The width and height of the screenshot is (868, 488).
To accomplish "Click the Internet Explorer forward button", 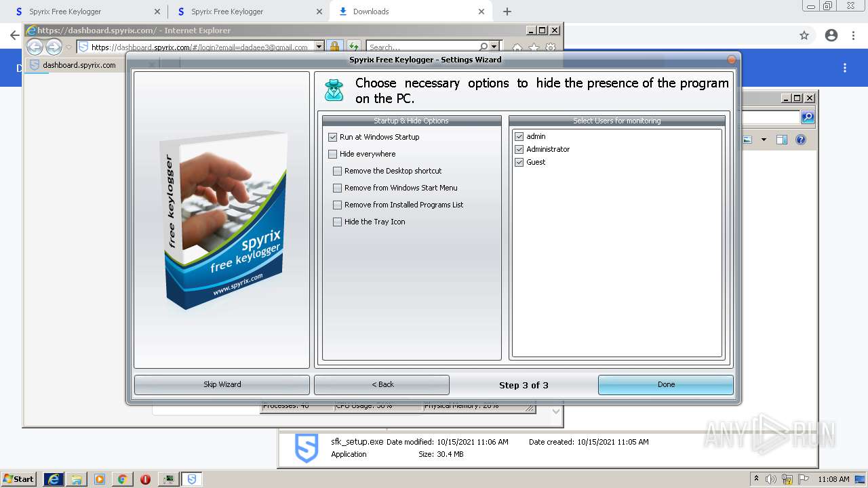I will point(54,47).
